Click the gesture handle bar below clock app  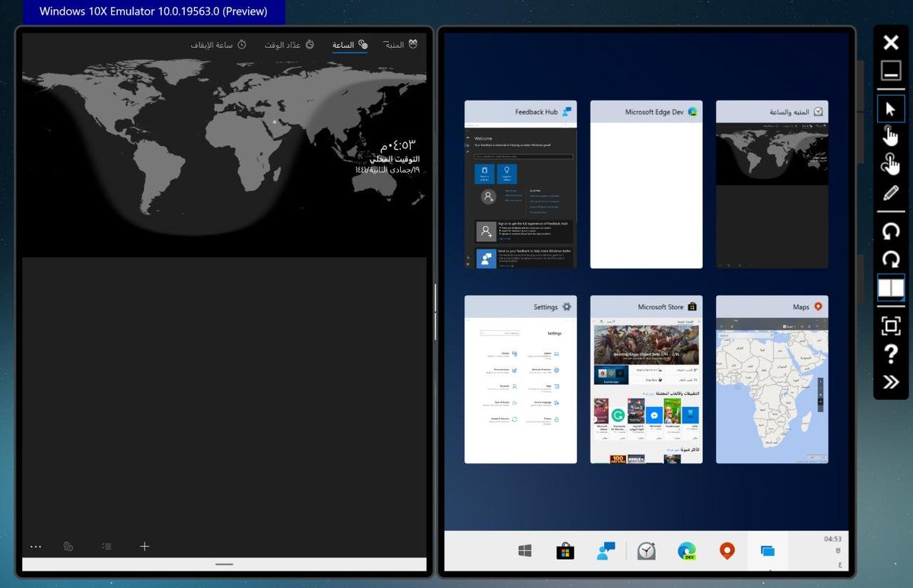point(224,564)
